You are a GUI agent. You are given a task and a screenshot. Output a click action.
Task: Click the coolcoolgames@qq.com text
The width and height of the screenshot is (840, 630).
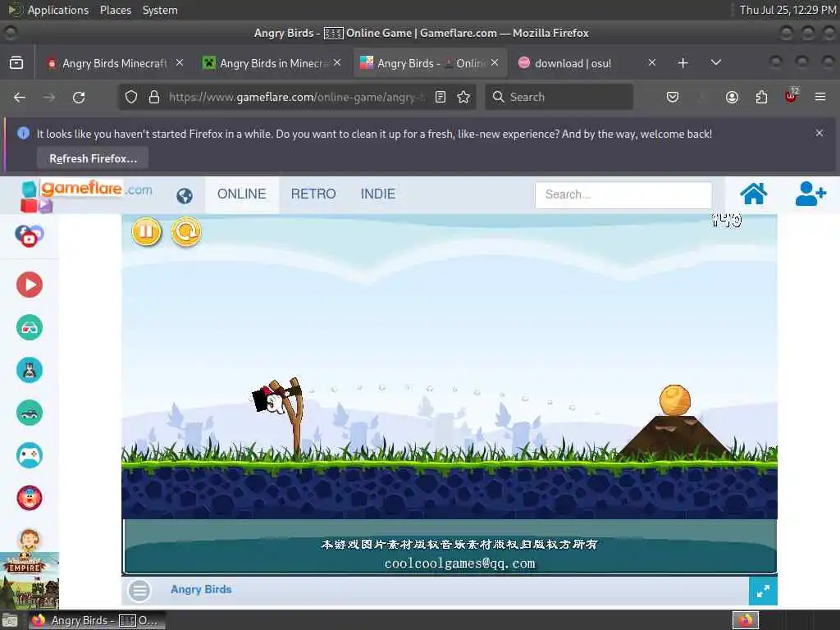(x=459, y=563)
